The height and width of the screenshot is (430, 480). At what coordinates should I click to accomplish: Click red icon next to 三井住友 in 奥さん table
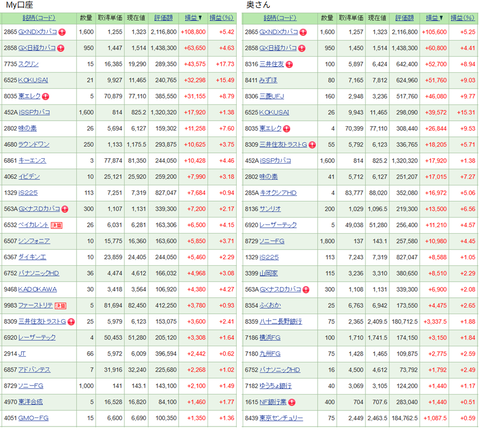pos(289,65)
